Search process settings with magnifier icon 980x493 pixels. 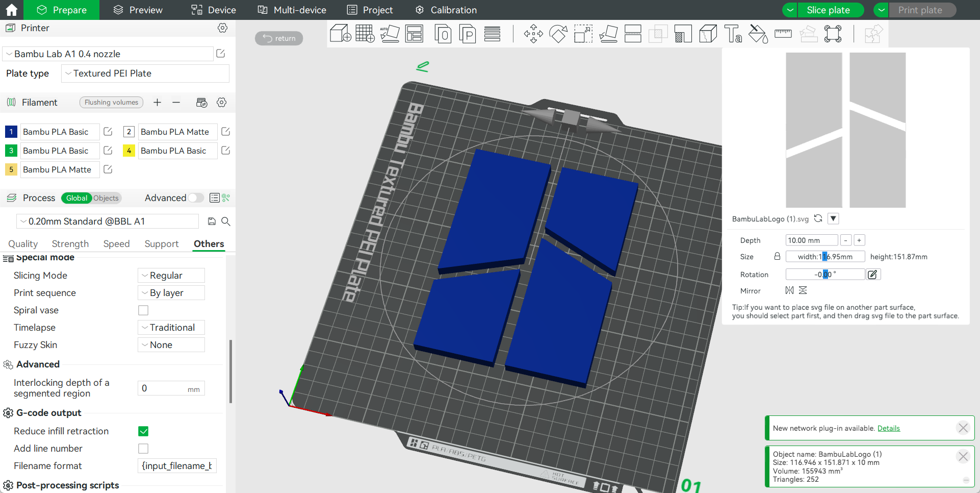click(x=226, y=221)
